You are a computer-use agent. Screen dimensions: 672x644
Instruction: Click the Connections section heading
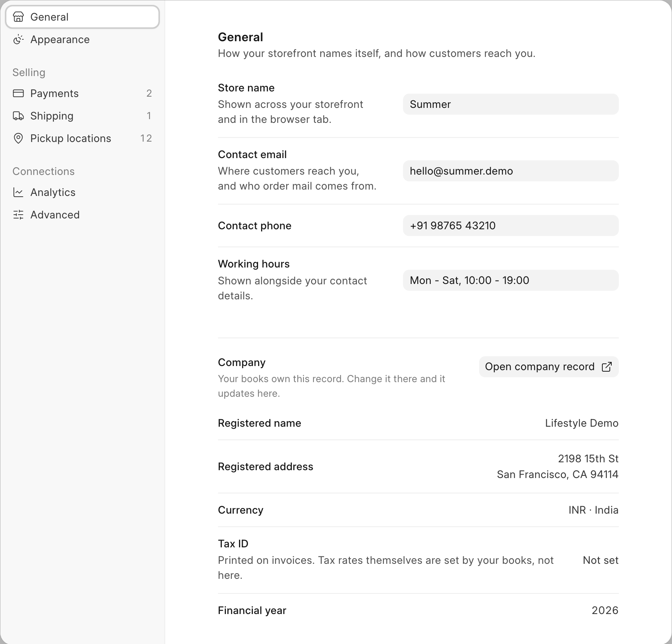tap(43, 171)
